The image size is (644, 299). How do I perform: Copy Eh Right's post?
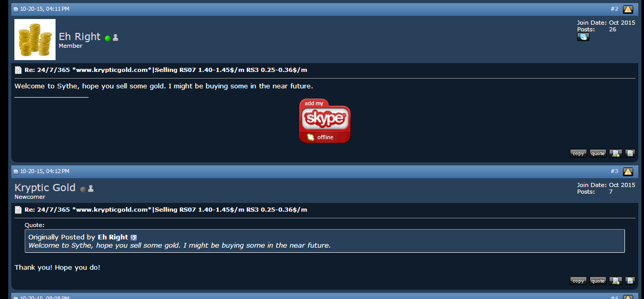pos(579,153)
